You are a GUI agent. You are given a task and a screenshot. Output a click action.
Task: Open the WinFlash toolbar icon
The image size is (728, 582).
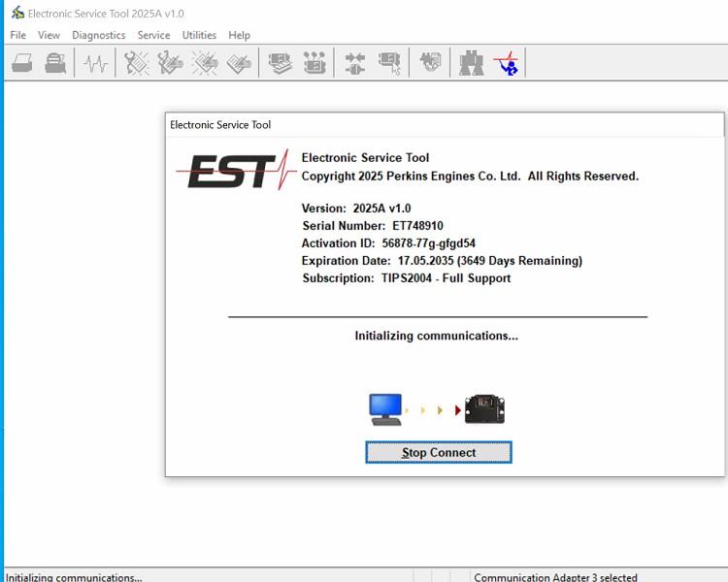pyautogui.click(x=430, y=64)
